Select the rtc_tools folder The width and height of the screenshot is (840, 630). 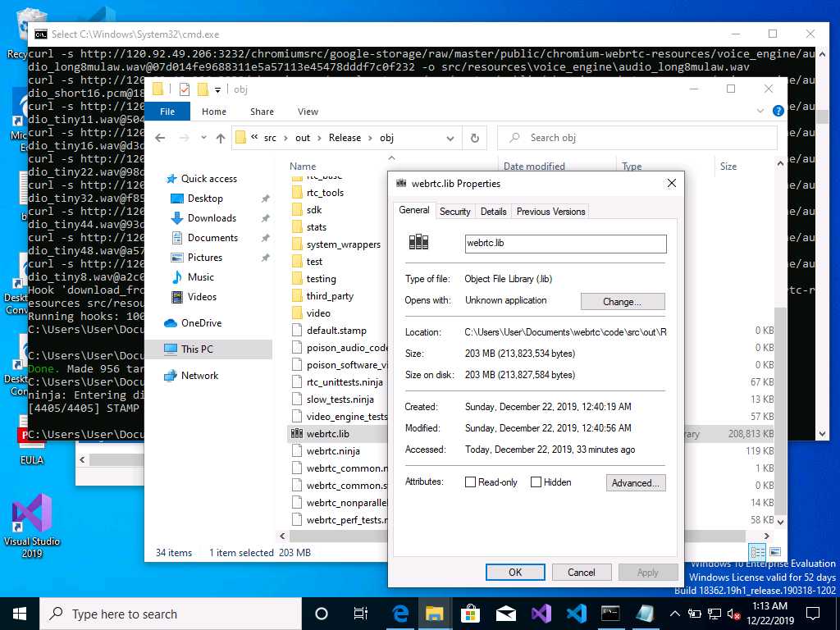(325, 193)
